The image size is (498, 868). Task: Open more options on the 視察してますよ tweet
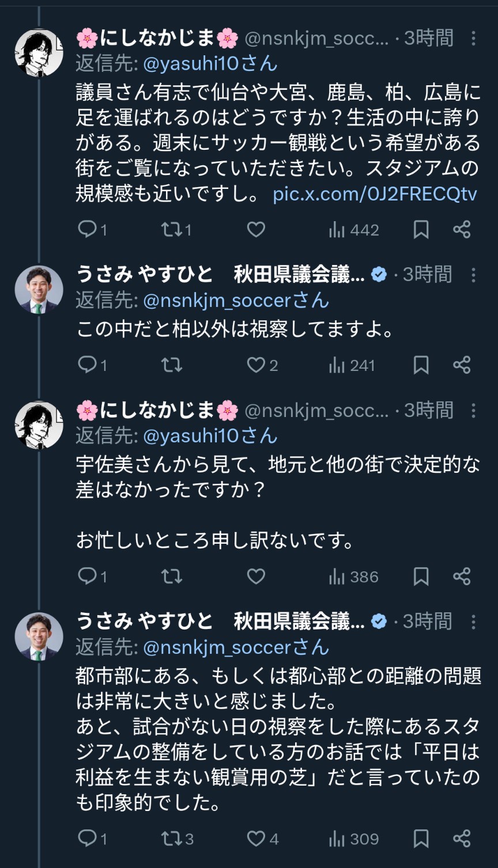coord(473,275)
